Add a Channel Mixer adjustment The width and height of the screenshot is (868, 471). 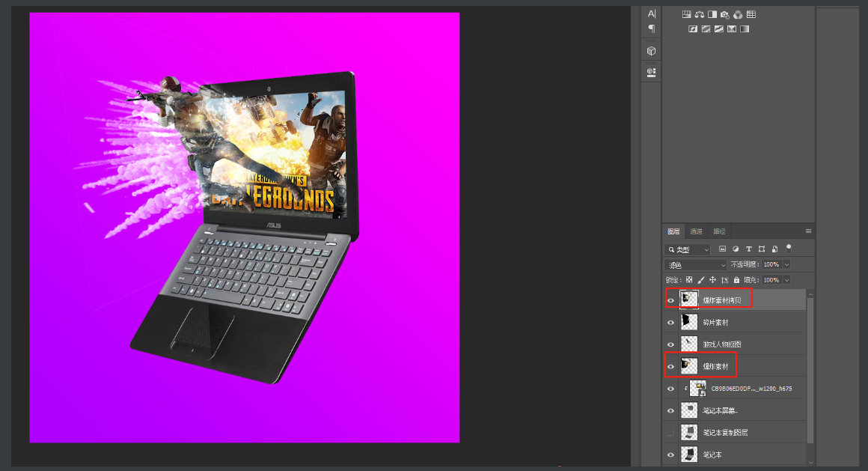pos(738,14)
